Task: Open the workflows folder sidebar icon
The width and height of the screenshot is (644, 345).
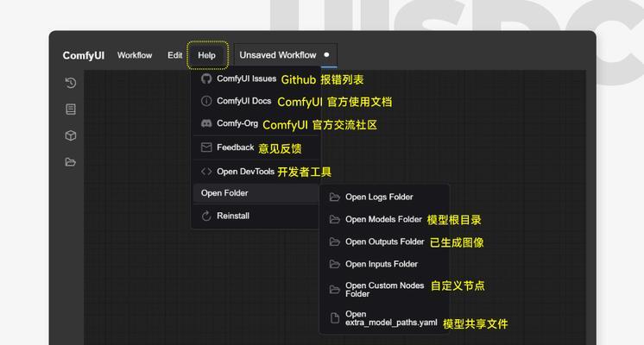Action: tap(71, 162)
